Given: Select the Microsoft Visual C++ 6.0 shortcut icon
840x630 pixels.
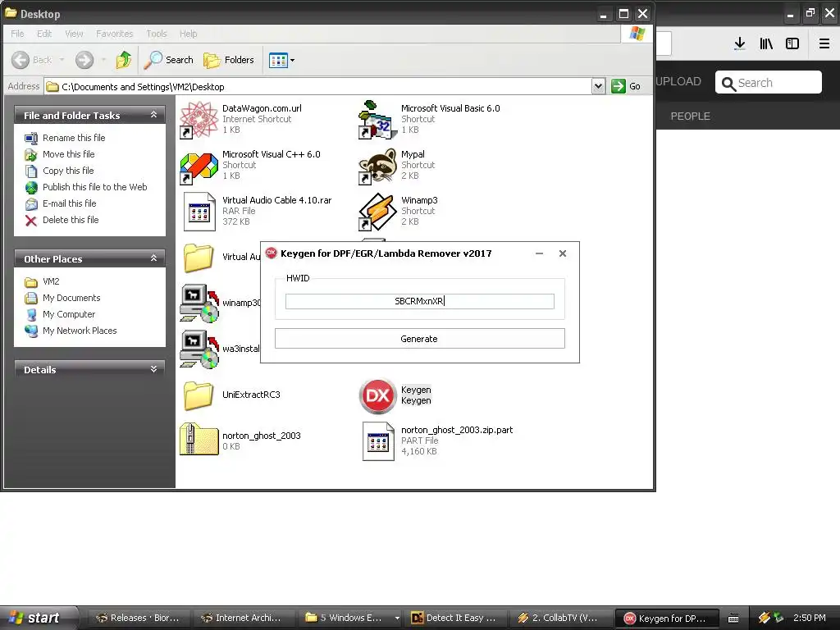Looking at the screenshot, I should point(199,167).
